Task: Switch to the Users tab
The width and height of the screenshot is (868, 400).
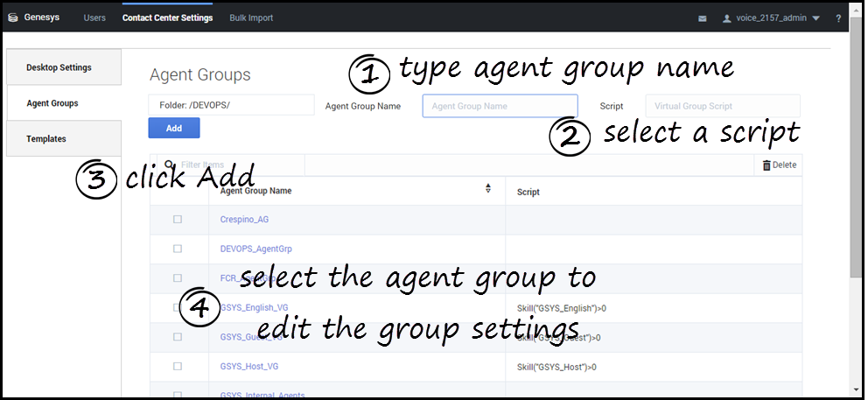Action: (x=94, y=18)
